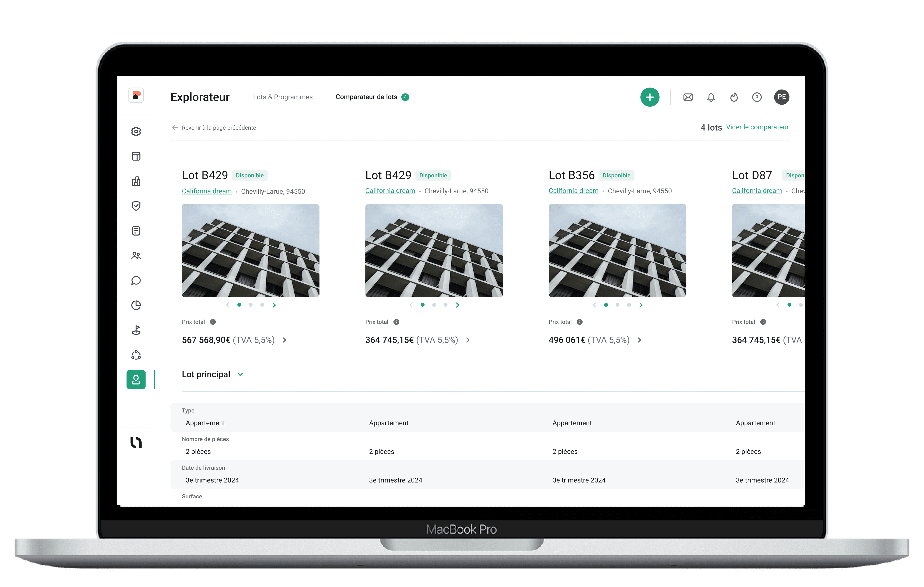Open the buildings icon in sidebar
The width and height of the screenshot is (924, 587).
pos(136,181)
